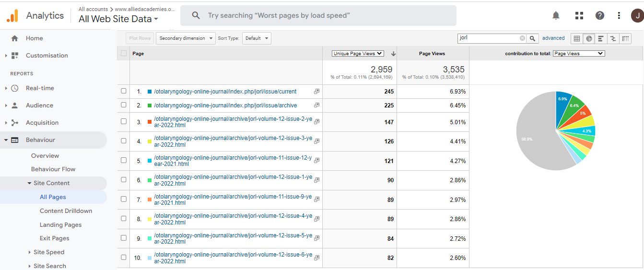644x270 pixels.
Task: Select the checkbox for row 5
Action: (x=124, y=161)
